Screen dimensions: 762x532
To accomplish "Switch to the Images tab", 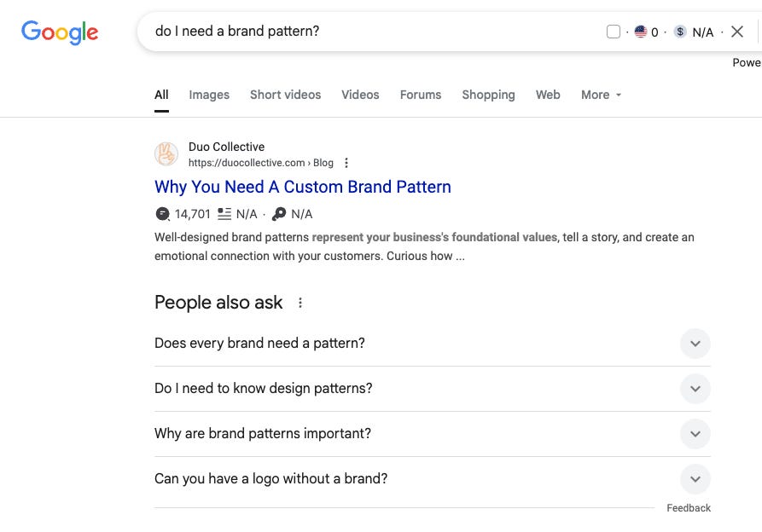I will point(209,95).
